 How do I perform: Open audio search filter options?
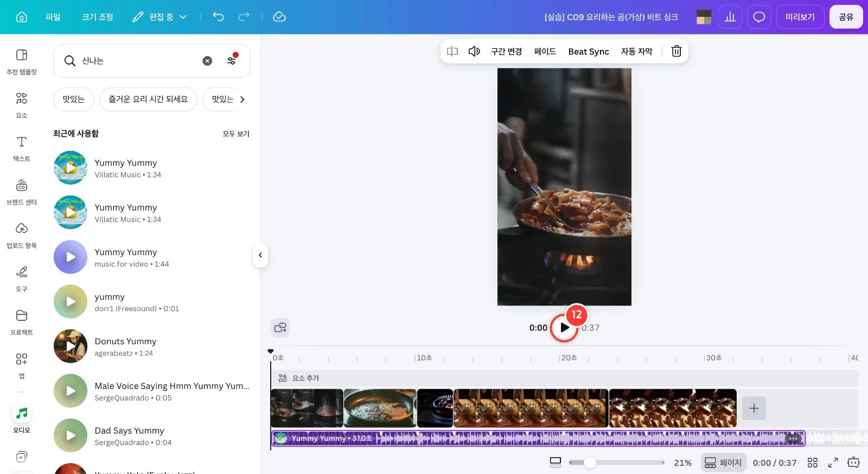[232, 60]
